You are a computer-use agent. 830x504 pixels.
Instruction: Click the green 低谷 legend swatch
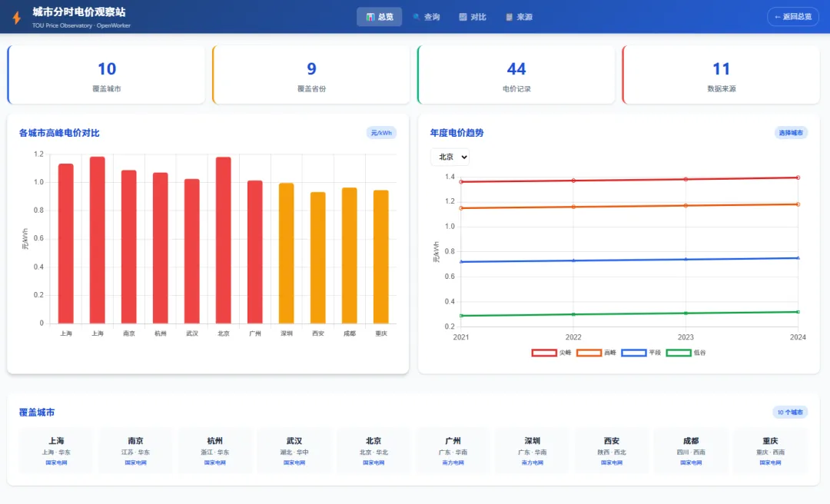coord(679,353)
